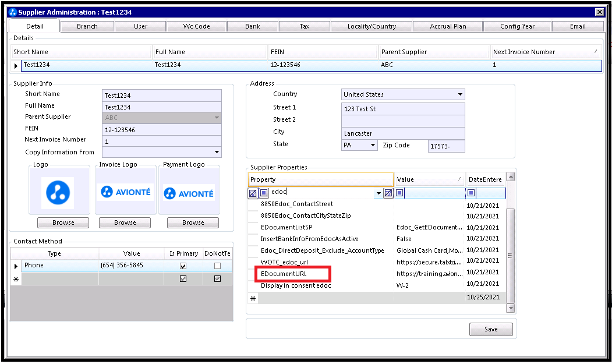Click the Save button
Viewport: 612px width, 364px height.
click(x=491, y=329)
